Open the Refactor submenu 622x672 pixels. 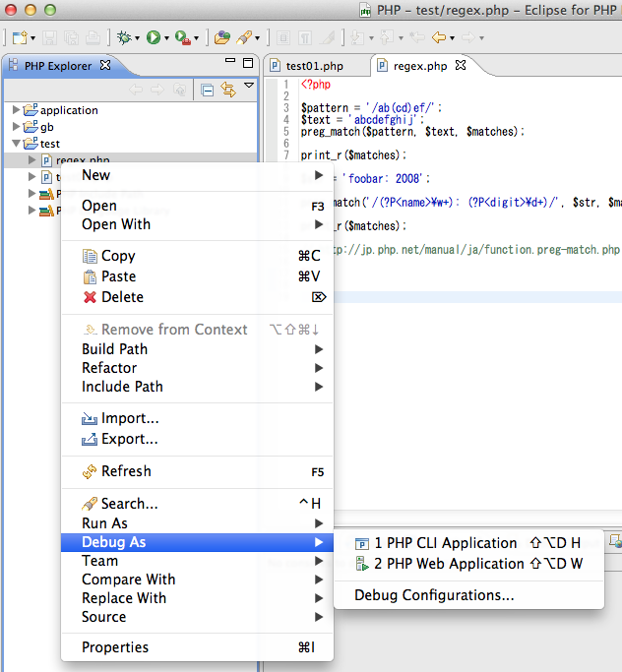point(197,368)
